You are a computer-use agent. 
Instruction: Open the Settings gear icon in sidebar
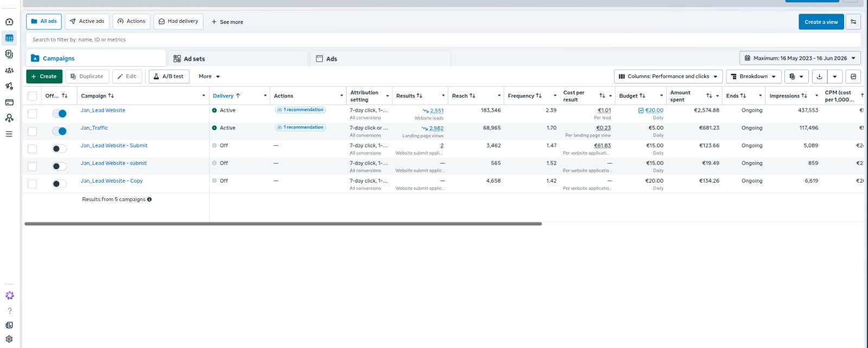9,339
